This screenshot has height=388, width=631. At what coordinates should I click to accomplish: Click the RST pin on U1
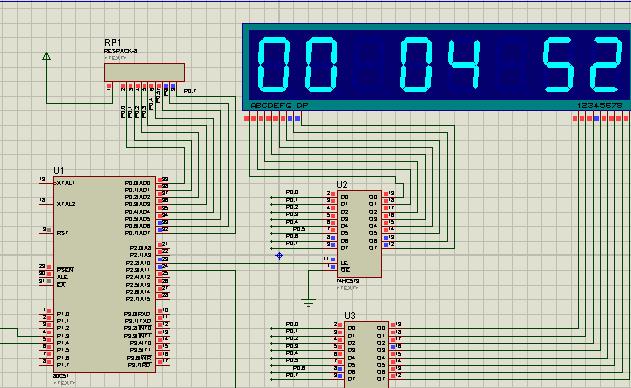point(62,233)
